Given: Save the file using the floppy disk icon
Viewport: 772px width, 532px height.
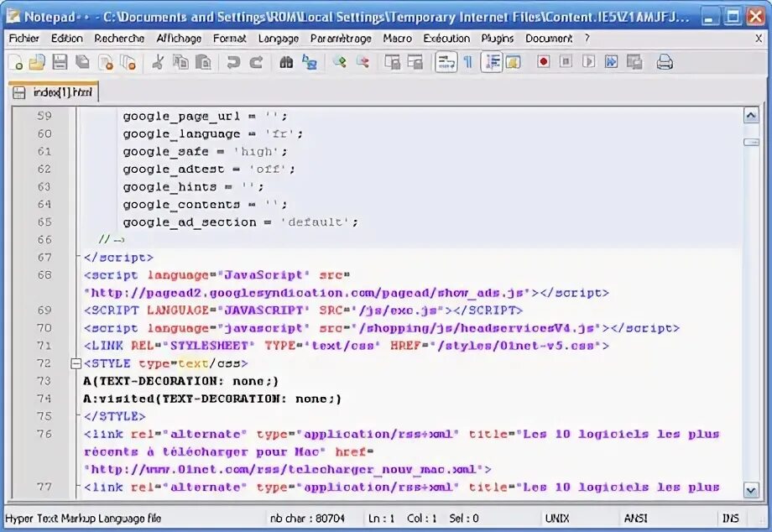Looking at the screenshot, I should (x=60, y=62).
